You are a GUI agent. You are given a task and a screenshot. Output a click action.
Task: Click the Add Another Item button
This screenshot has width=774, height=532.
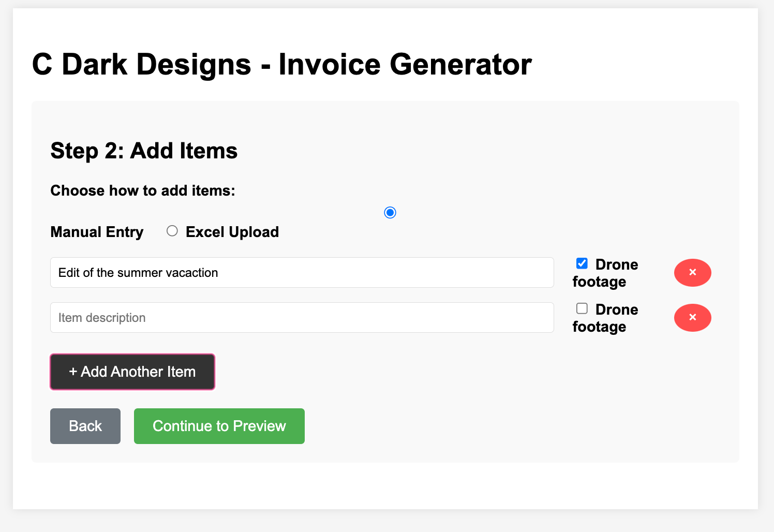tap(132, 372)
